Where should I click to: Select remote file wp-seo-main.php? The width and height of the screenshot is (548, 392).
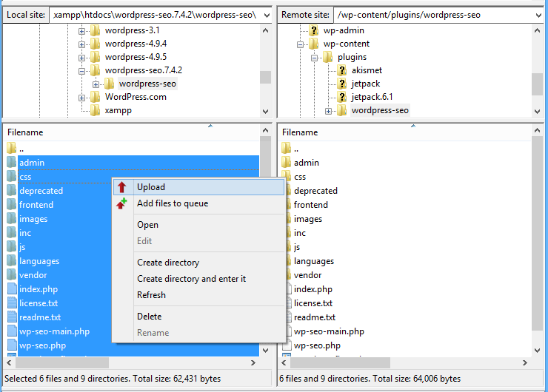(x=329, y=331)
